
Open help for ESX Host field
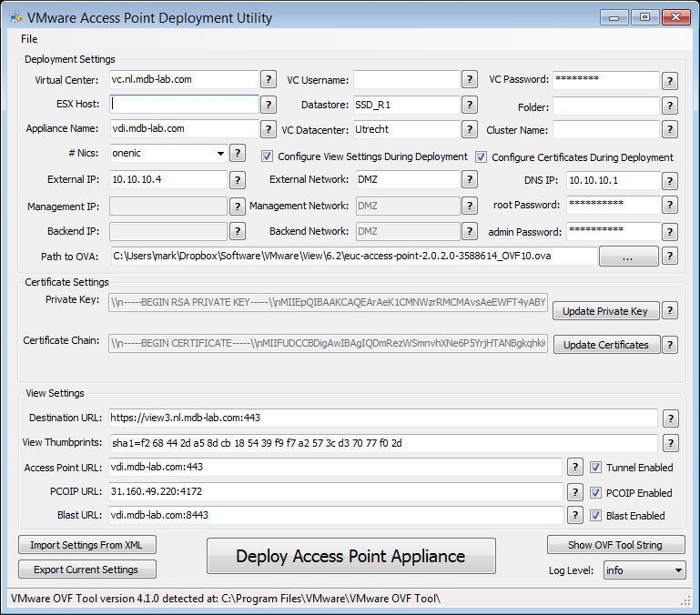268,105
